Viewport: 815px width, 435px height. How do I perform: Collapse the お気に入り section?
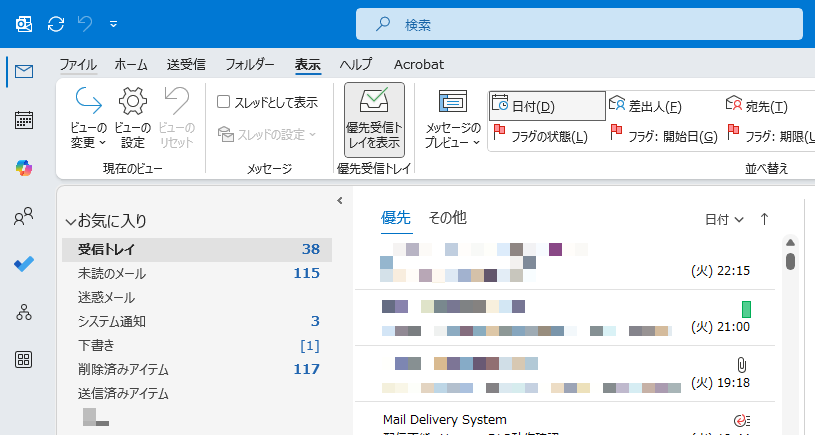(x=71, y=222)
